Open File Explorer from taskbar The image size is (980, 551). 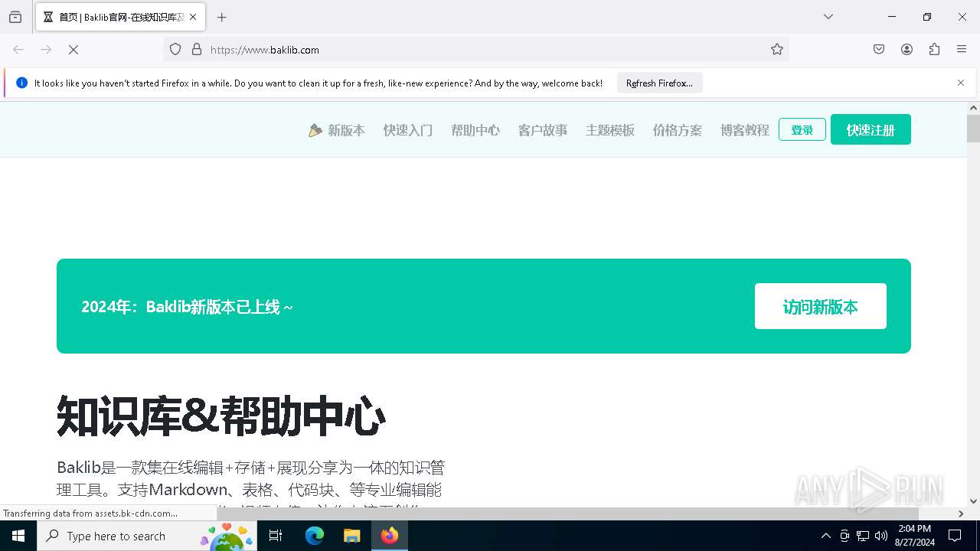point(351,536)
